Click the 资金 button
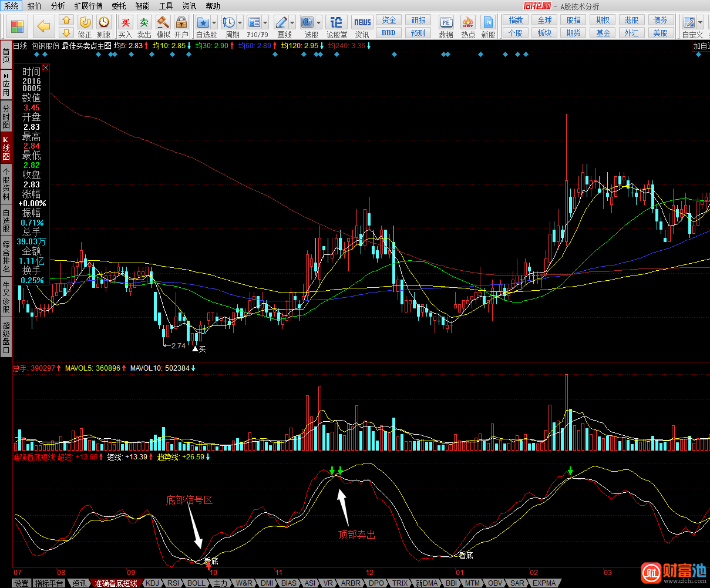 [x=389, y=20]
